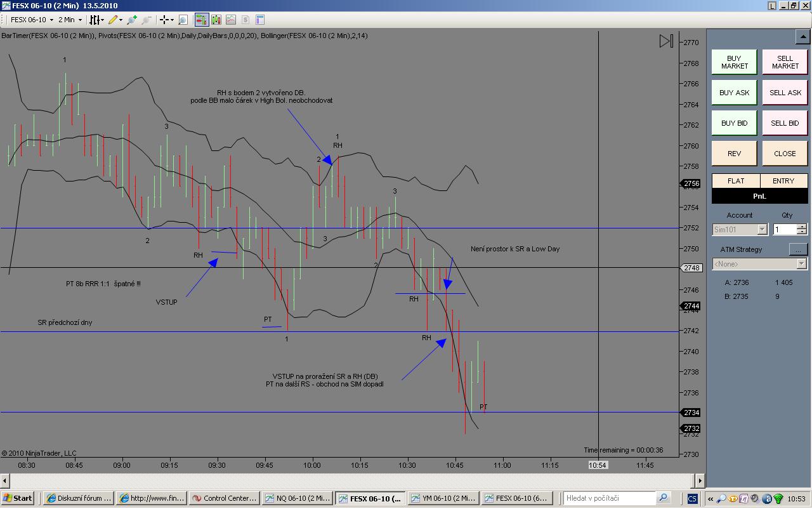The width and height of the screenshot is (812, 509).
Task: Switch to Control Center taskbar window
Action: click(225, 498)
